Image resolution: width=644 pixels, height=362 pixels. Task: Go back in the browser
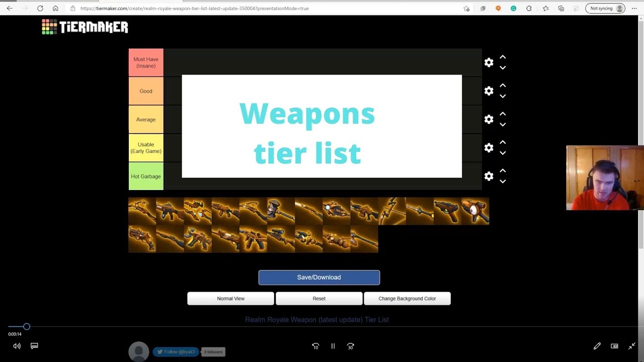tap(10, 8)
